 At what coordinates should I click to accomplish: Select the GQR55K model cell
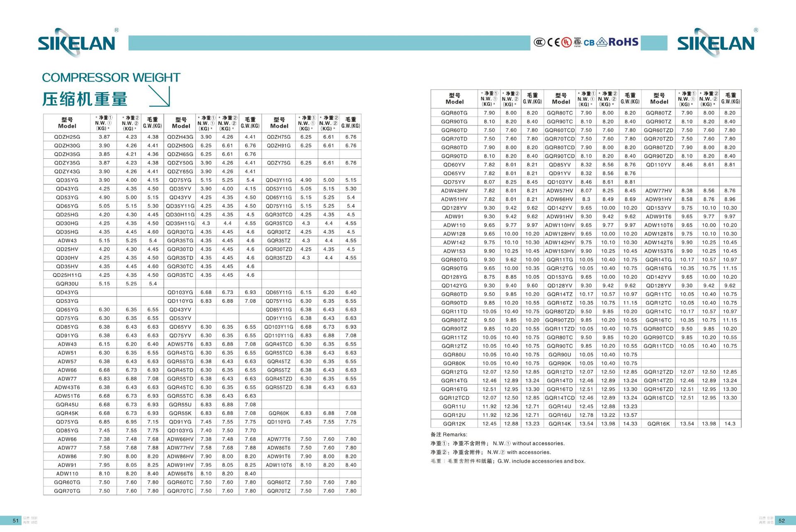tap(180, 413)
